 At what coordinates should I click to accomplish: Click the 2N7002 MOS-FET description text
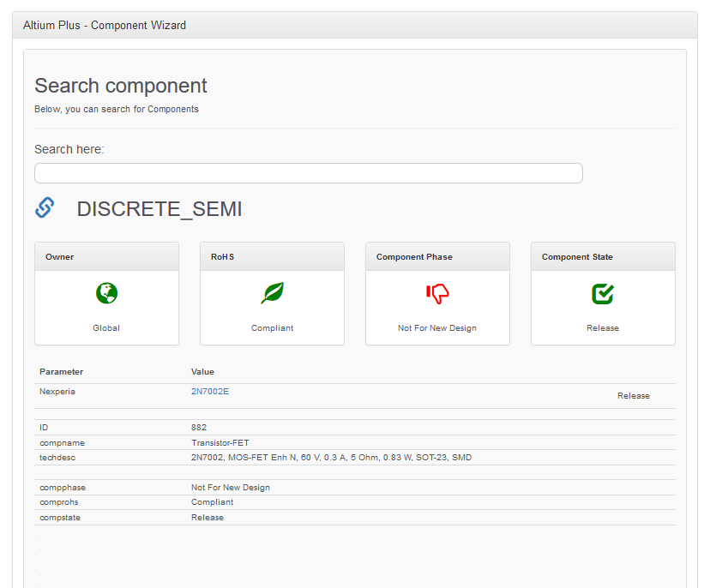(x=332, y=457)
